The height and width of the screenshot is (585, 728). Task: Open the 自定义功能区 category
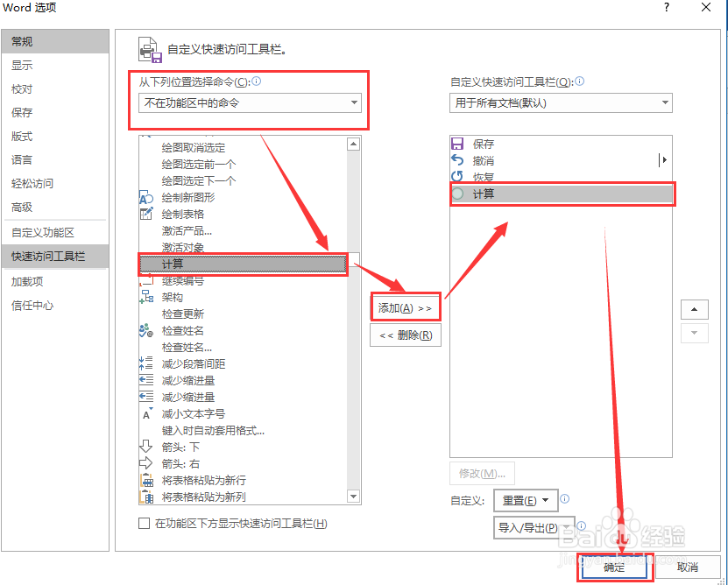pos(55,233)
